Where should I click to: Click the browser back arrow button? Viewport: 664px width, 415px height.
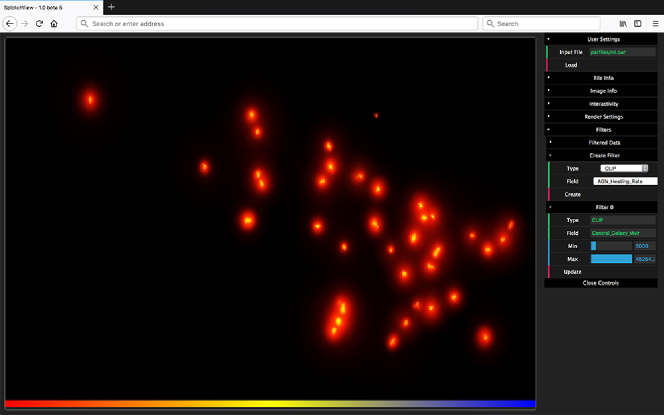point(10,23)
